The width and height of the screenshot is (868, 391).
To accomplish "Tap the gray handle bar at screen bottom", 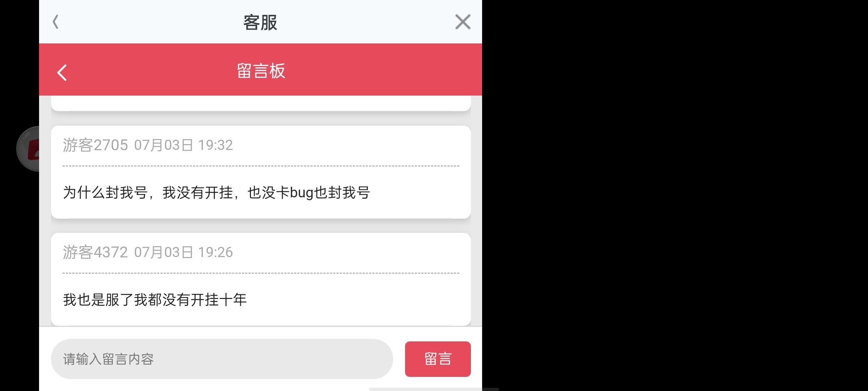I will (434, 389).
